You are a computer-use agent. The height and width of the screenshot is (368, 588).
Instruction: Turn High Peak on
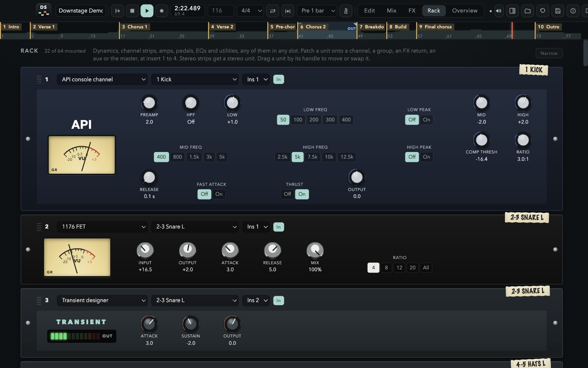[426, 157]
